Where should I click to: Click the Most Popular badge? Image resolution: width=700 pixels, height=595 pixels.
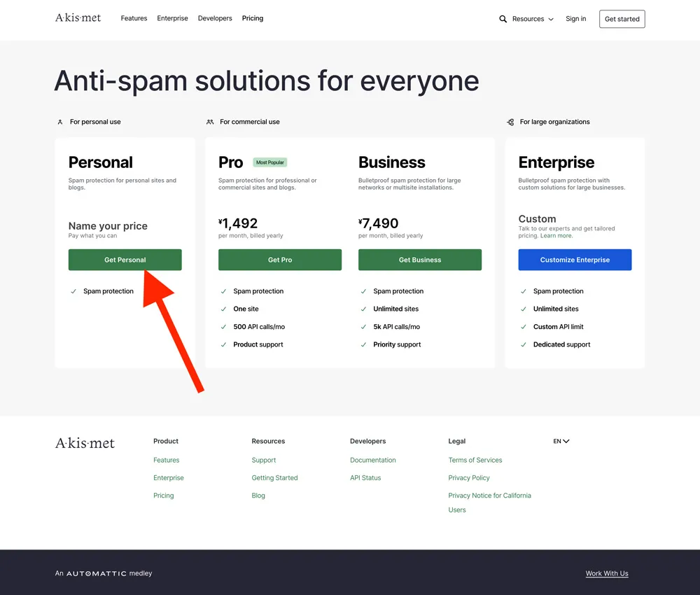pos(270,162)
